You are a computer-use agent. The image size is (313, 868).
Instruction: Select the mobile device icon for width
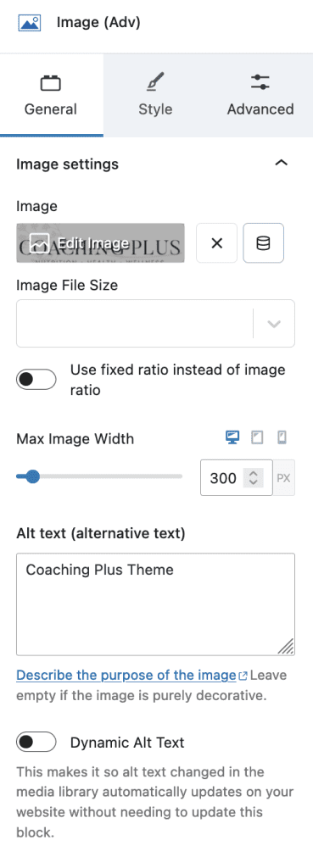[282, 438]
